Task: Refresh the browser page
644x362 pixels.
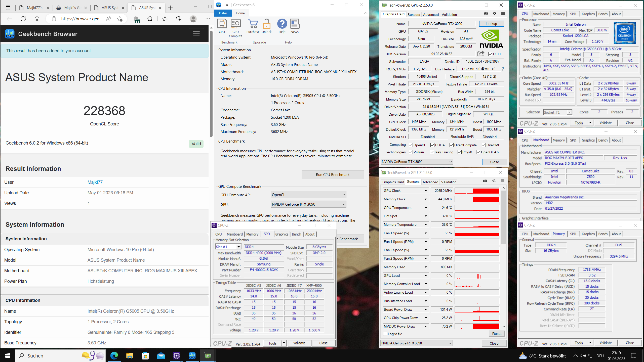Action: [23, 19]
